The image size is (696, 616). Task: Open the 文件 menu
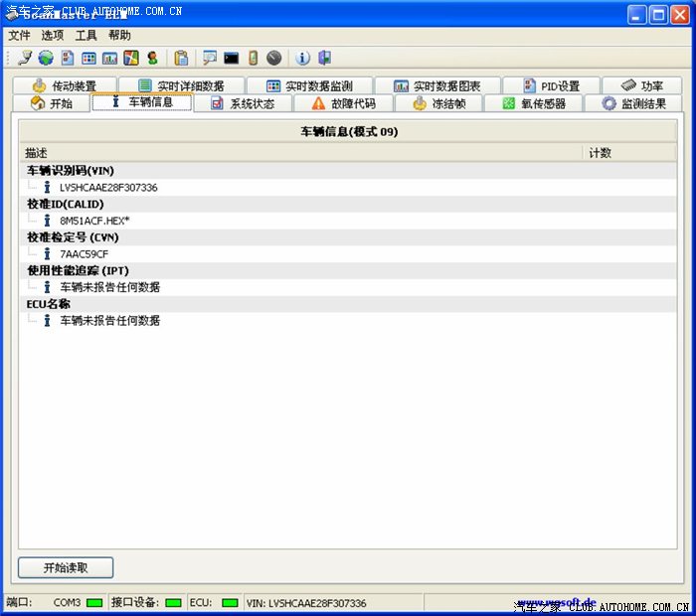(x=20, y=35)
